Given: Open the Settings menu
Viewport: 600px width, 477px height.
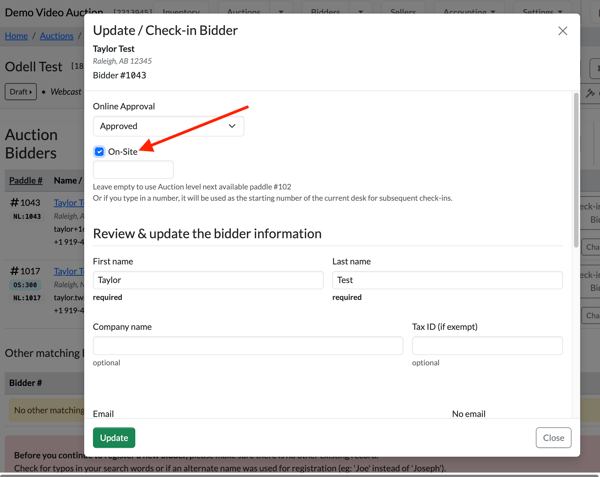Looking at the screenshot, I should click(x=542, y=11).
